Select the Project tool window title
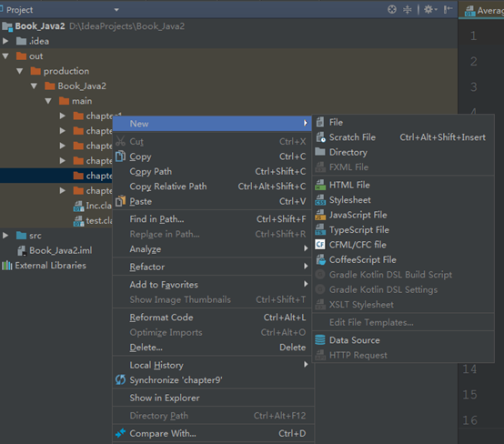This screenshot has width=504, height=444. pos(20,10)
